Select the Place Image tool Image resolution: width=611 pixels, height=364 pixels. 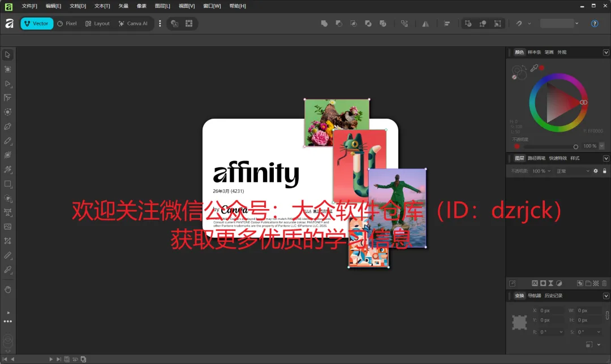[x=7, y=227]
